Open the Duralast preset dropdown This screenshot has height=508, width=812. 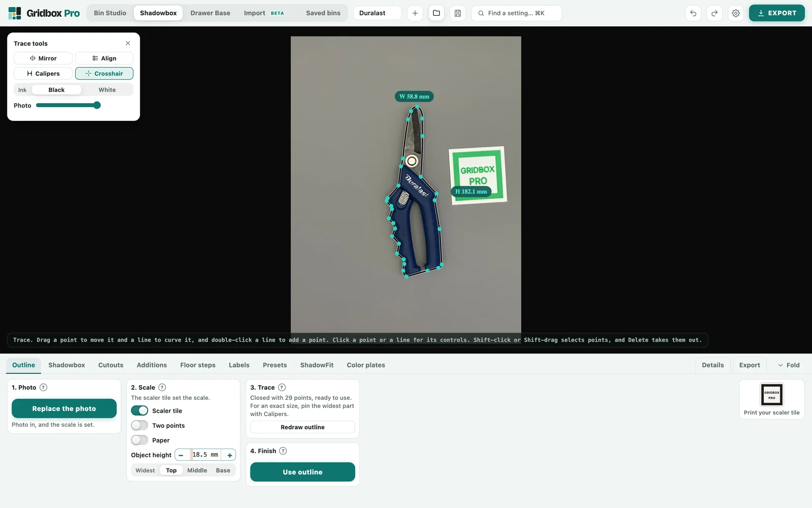378,13
